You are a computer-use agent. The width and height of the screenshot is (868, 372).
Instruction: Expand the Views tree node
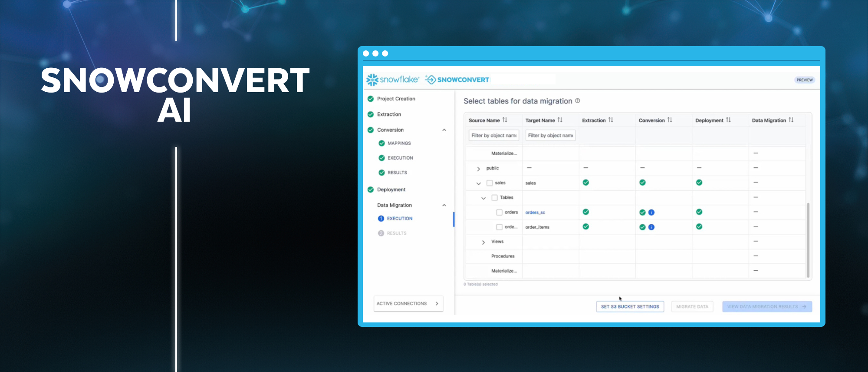point(483,242)
